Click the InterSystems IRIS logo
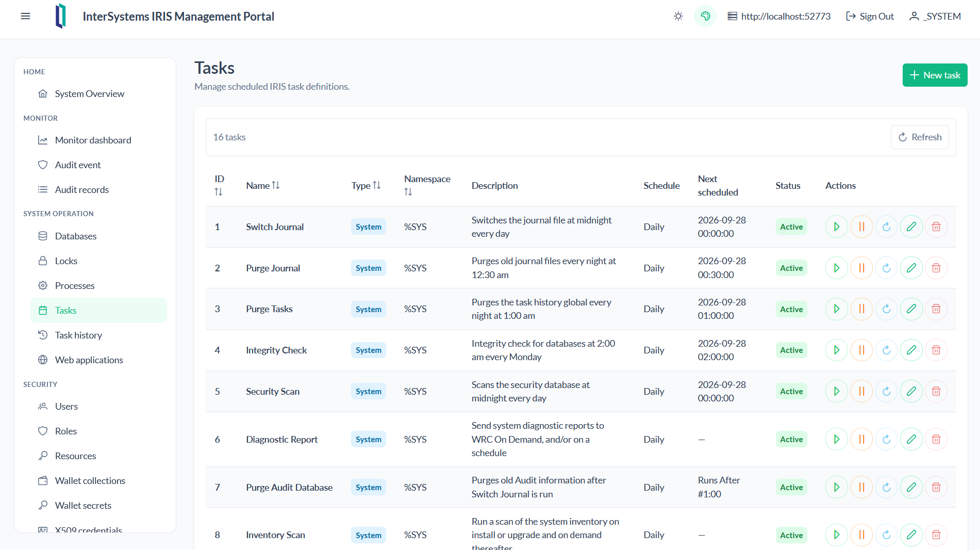 pos(61,16)
